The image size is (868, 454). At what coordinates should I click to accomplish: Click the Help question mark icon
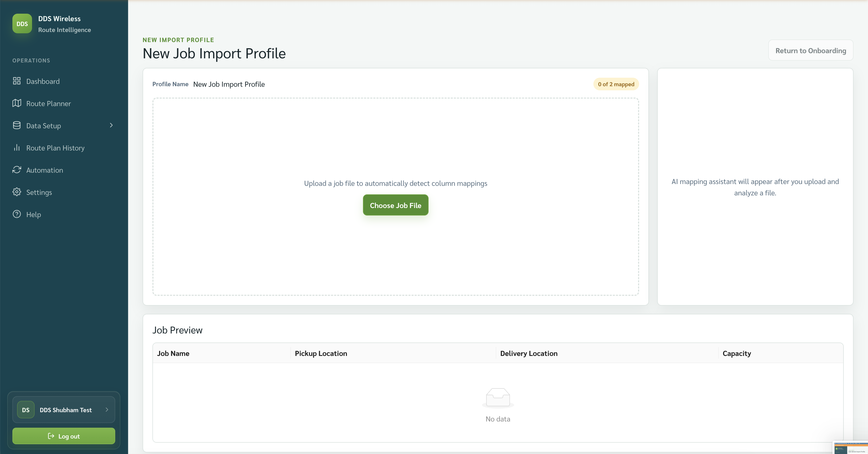pyautogui.click(x=17, y=214)
